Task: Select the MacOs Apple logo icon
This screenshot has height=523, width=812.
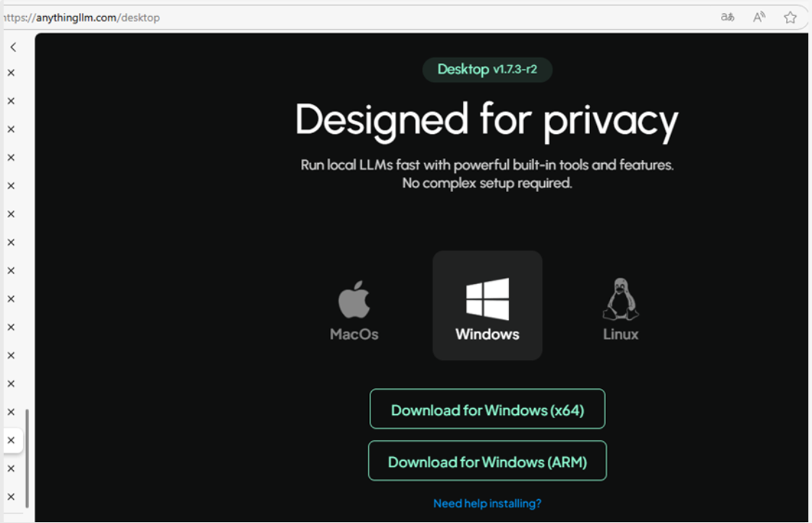Action: (x=354, y=300)
